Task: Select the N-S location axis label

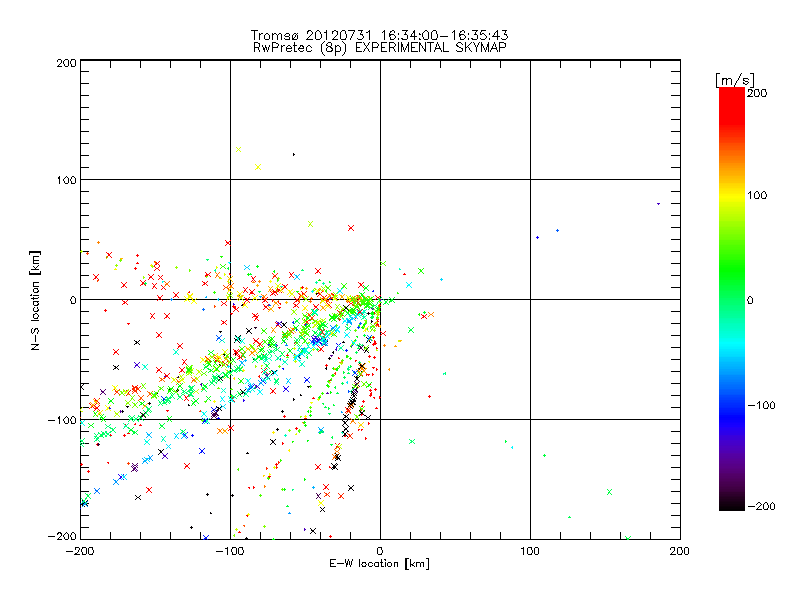Action: tap(36, 299)
